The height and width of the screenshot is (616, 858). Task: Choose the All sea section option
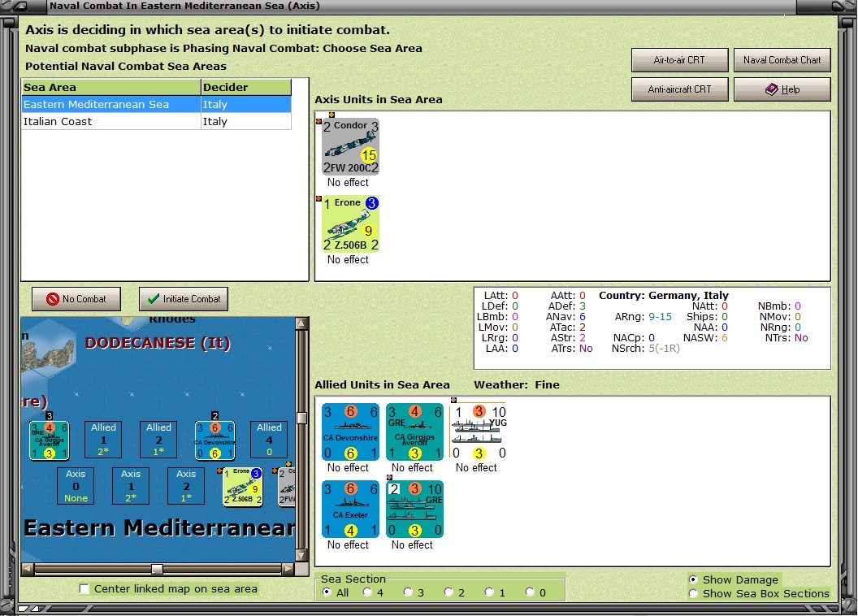[x=327, y=592]
